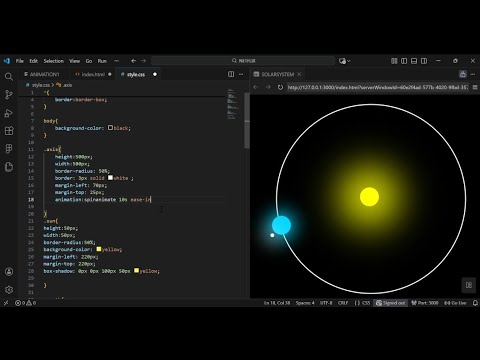480x360 pixels.
Task: Switch to the ANIMATION1 tab
Action: pos(44,74)
